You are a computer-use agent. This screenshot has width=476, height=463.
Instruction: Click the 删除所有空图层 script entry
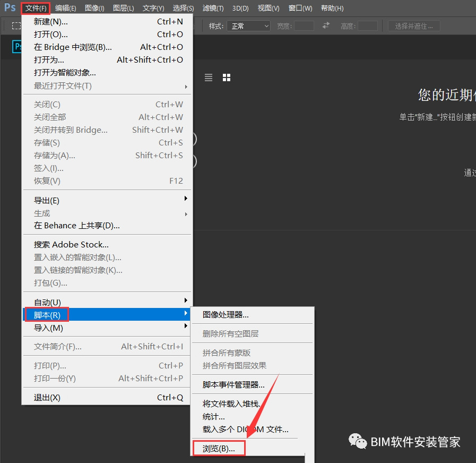252,333
